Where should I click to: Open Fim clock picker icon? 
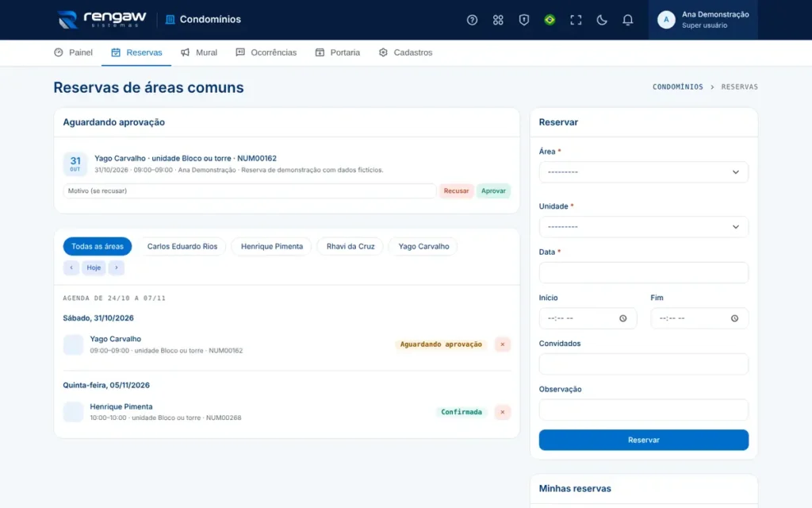point(734,318)
